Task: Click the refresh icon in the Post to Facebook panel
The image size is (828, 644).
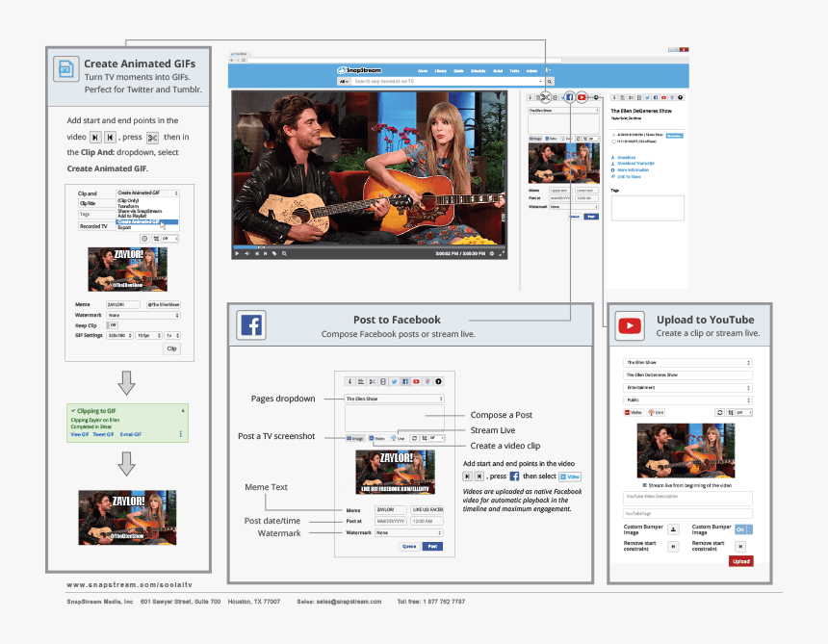Action: (x=415, y=438)
